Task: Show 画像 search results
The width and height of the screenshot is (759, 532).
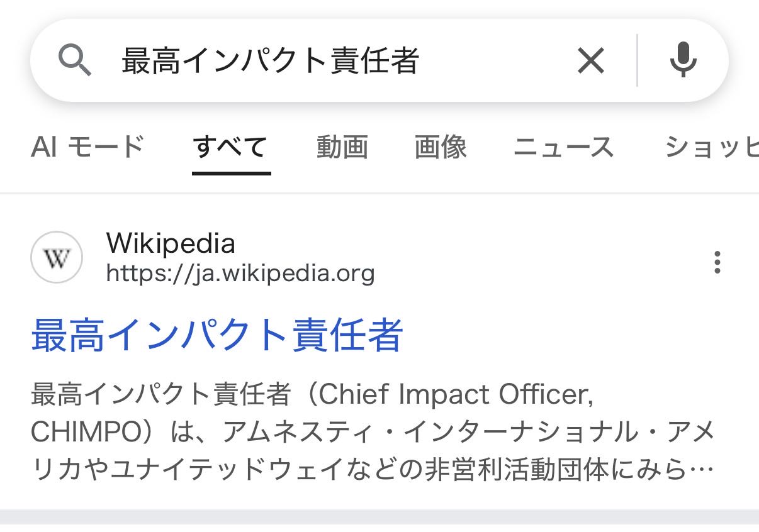Action: coord(441,147)
